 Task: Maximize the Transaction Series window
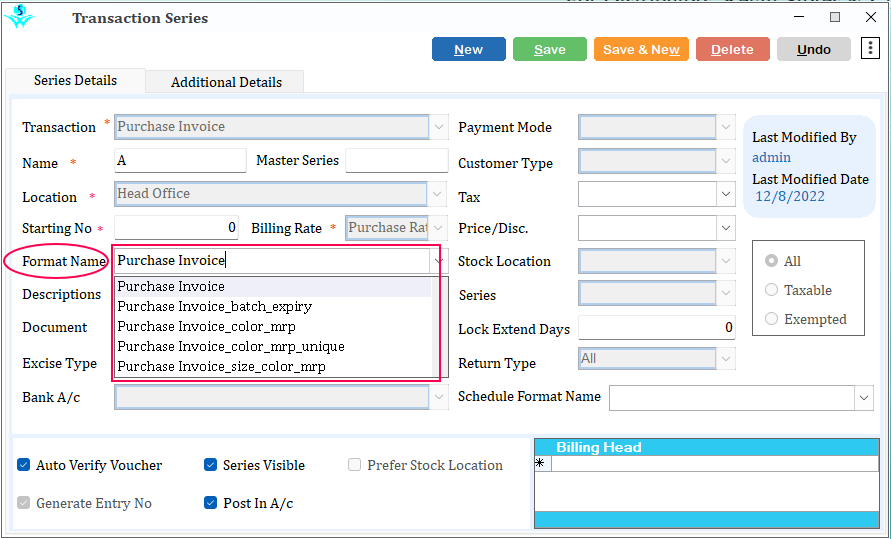click(x=835, y=18)
